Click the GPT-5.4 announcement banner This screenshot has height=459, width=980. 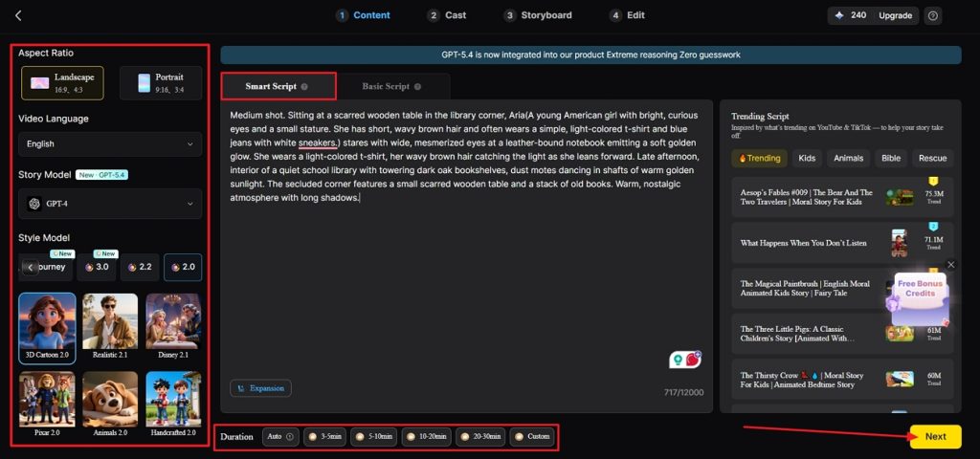(590, 55)
